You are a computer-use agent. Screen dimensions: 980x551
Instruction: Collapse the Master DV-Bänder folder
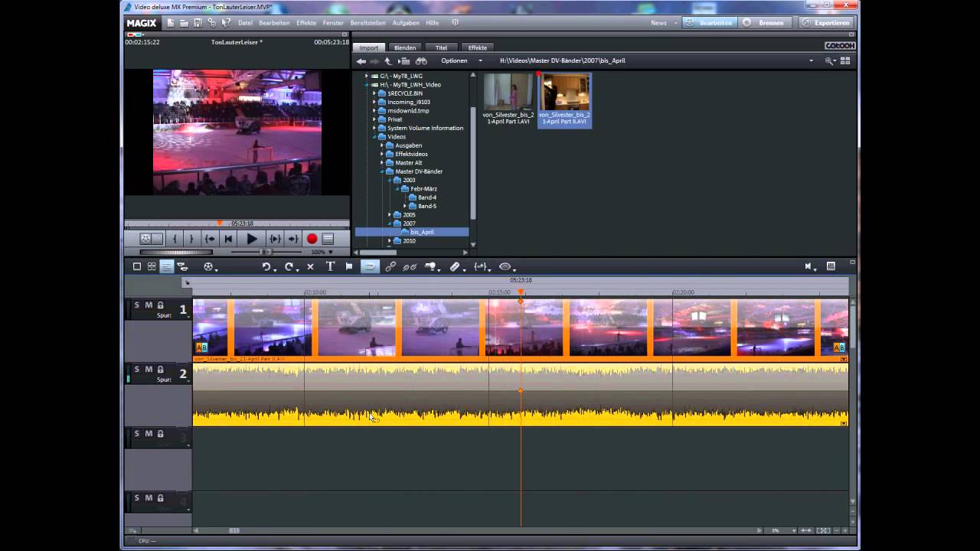[381, 171]
